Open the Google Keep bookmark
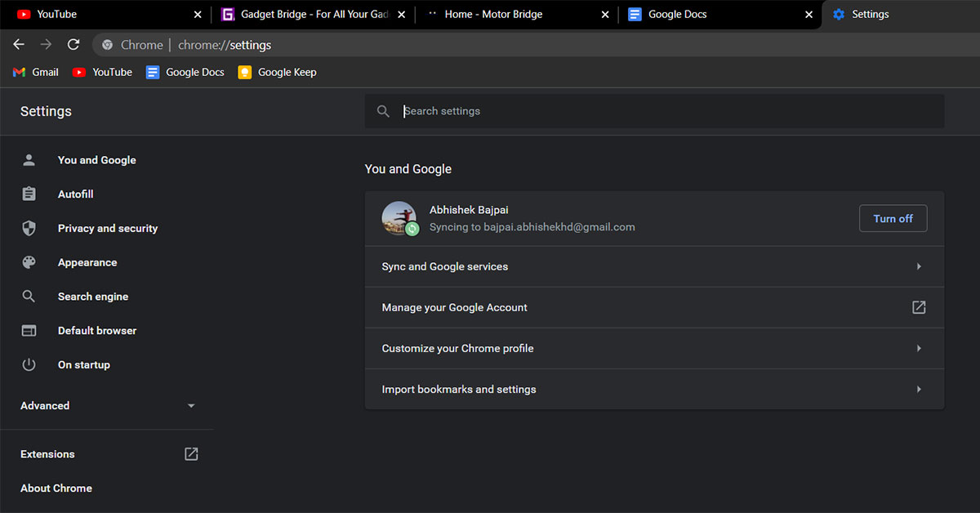Viewport: 980px width, 513px height. point(278,72)
